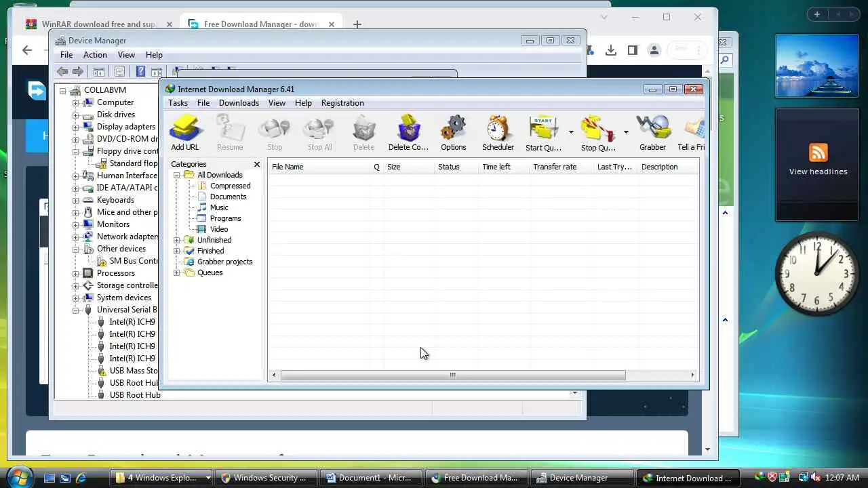
Task: Click the browser profile avatar icon
Action: pyautogui.click(x=654, y=50)
